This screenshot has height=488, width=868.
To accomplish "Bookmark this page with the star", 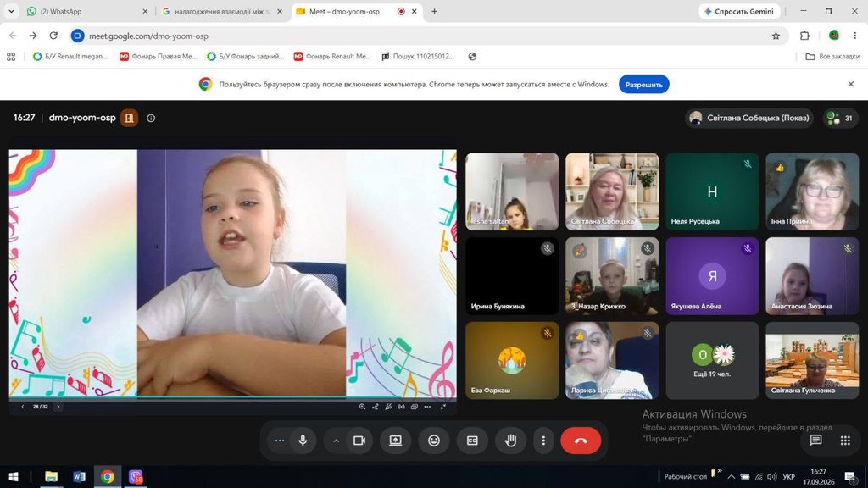I will click(x=776, y=36).
